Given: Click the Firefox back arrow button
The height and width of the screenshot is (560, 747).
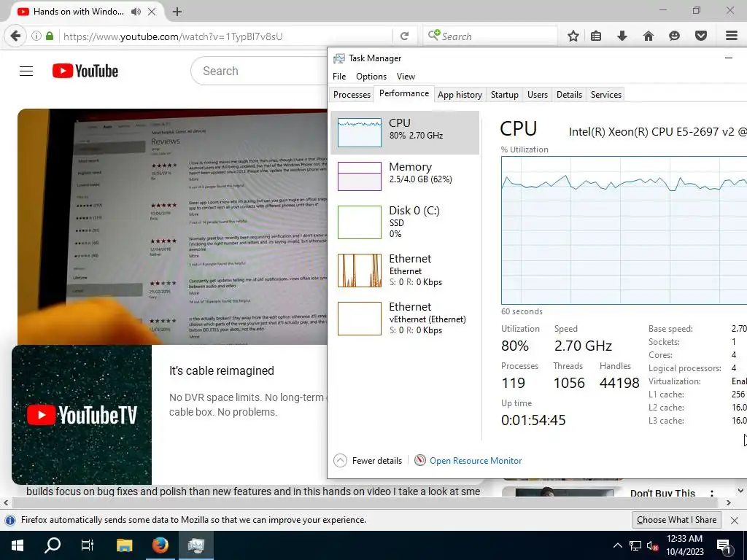Looking at the screenshot, I should pyautogui.click(x=15, y=36).
